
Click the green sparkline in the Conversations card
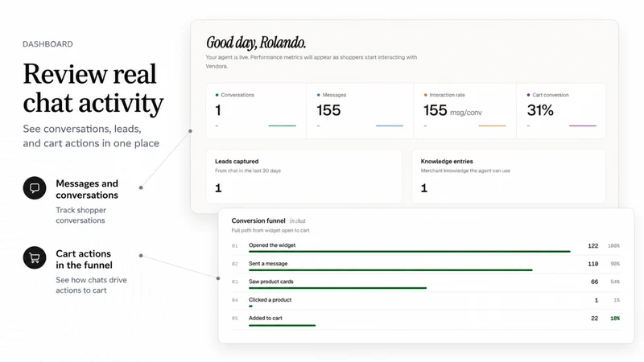point(283,125)
